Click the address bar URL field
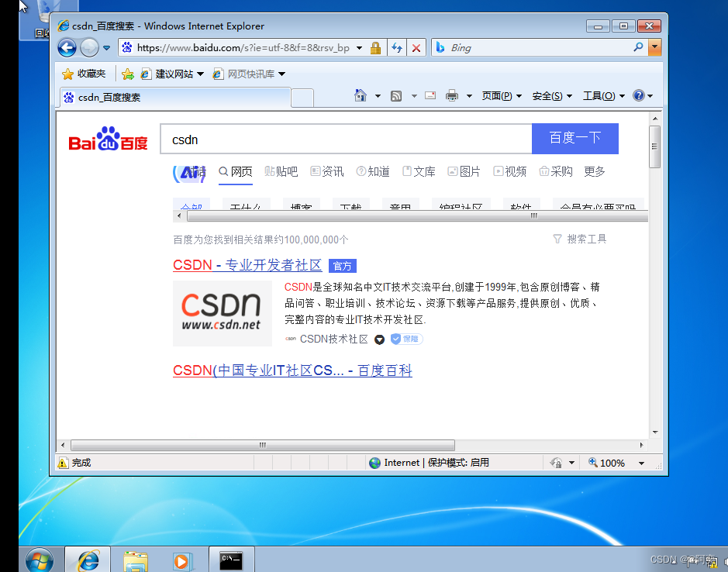 (x=243, y=48)
